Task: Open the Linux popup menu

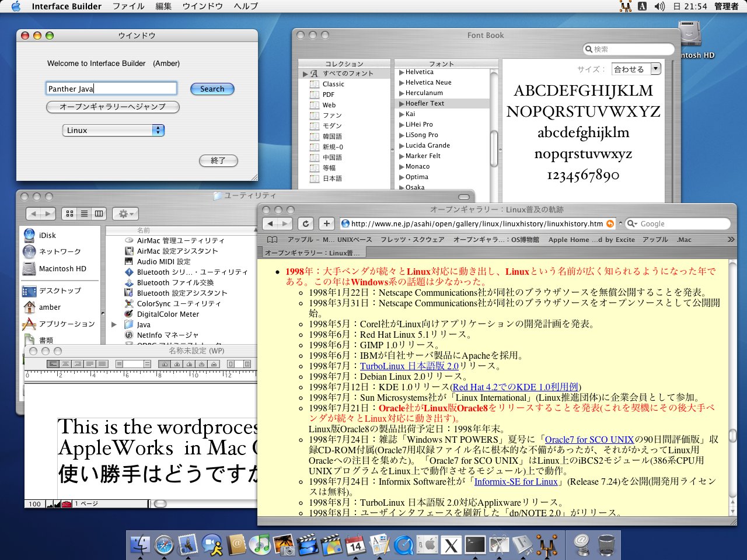Action: click(x=113, y=131)
